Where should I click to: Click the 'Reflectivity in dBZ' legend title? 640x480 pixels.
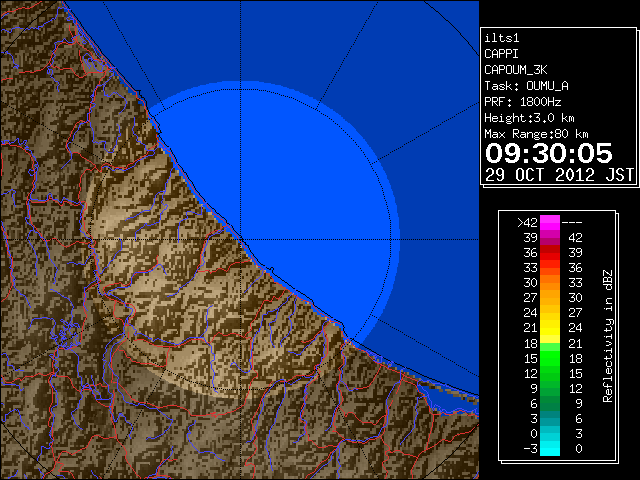[x=608, y=336]
